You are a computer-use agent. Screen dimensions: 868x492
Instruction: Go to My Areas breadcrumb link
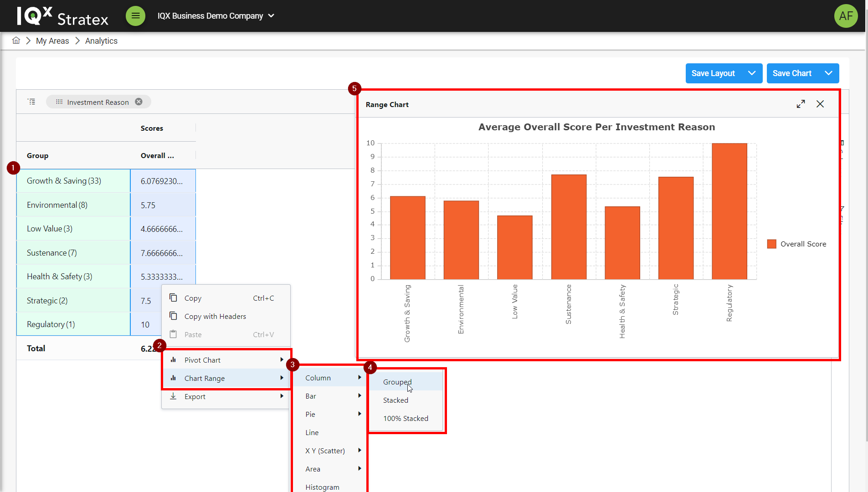52,41
